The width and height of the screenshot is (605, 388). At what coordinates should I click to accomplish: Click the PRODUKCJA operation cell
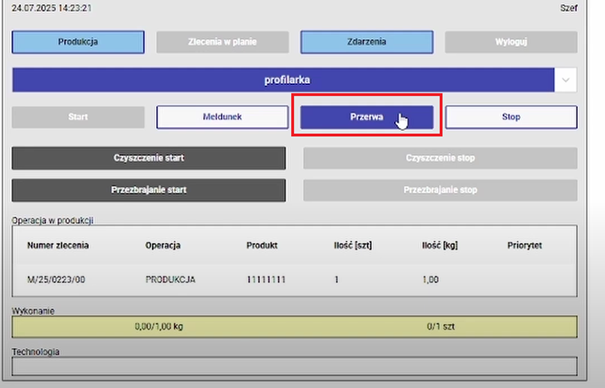pyautogui.click(x=170, y=280)
